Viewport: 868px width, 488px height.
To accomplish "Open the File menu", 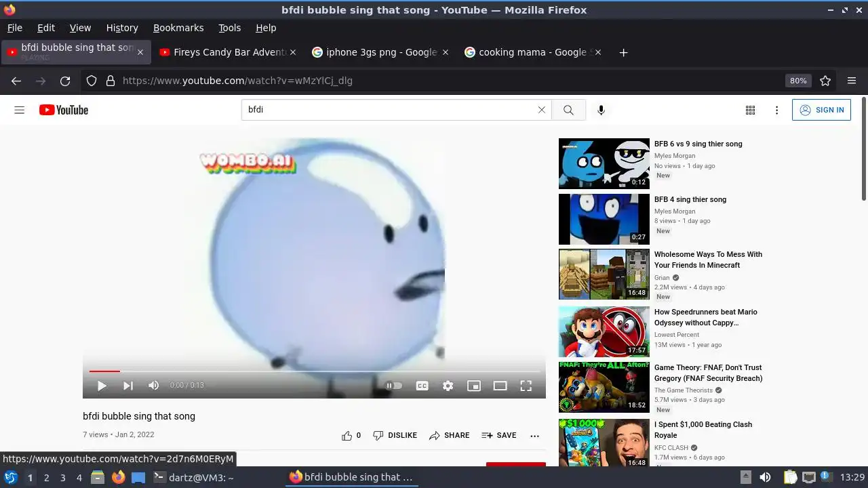I will 15,28.
